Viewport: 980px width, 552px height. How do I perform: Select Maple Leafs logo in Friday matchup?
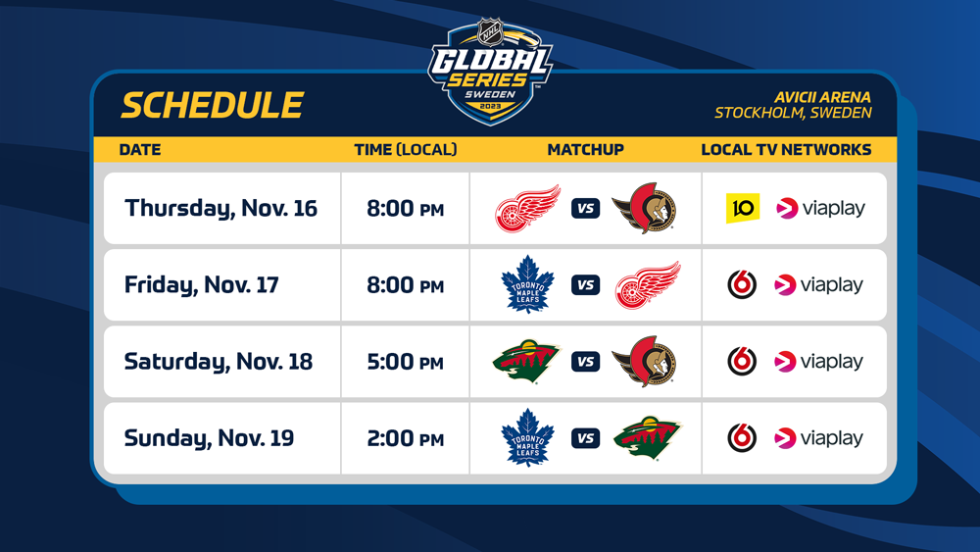point(527,284)
